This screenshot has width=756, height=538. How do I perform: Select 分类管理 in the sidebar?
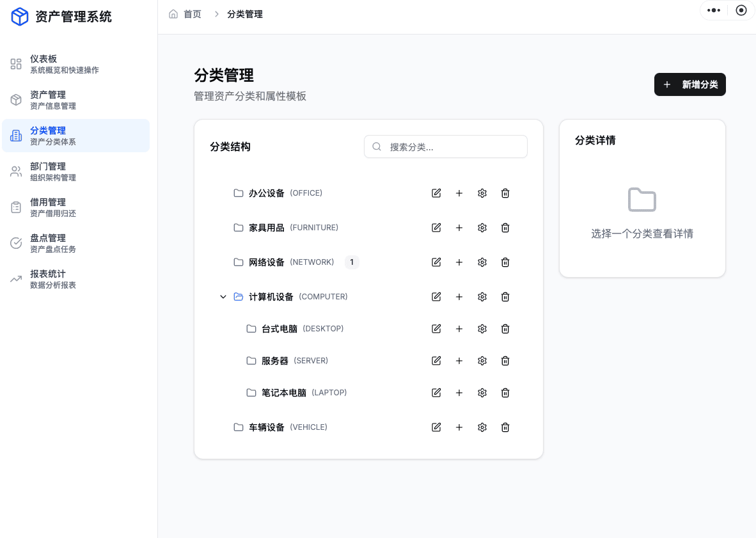[x=75, y=136]
